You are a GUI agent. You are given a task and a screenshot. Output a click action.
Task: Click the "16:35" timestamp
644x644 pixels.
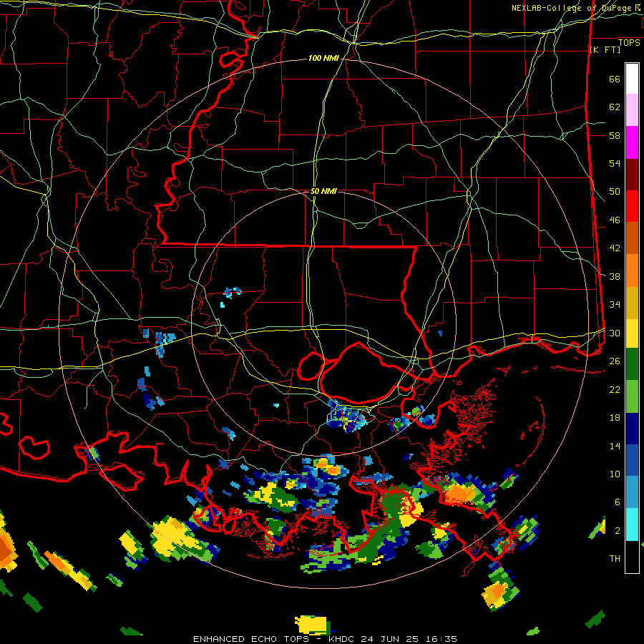tap(441, 639)
